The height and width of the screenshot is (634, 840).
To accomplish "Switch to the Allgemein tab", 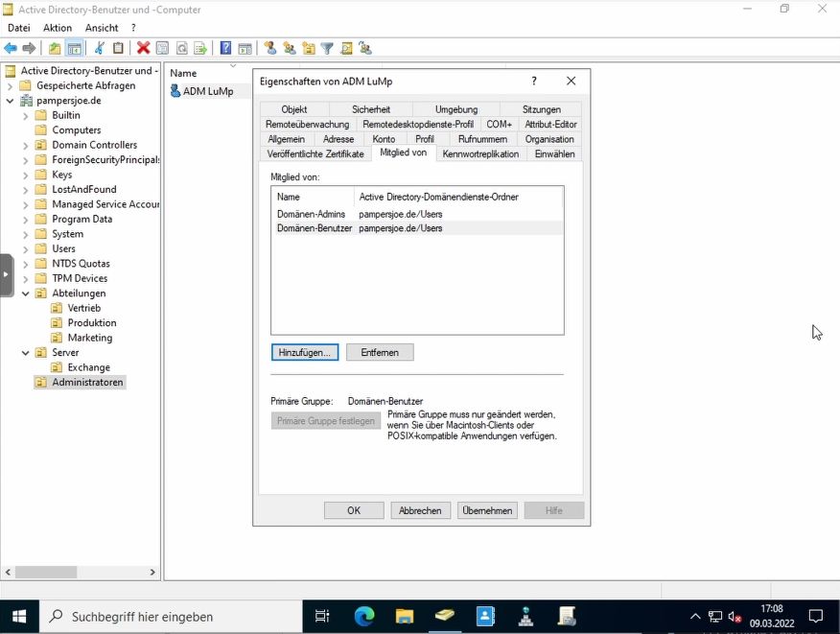I will click(x=286, y=139).
